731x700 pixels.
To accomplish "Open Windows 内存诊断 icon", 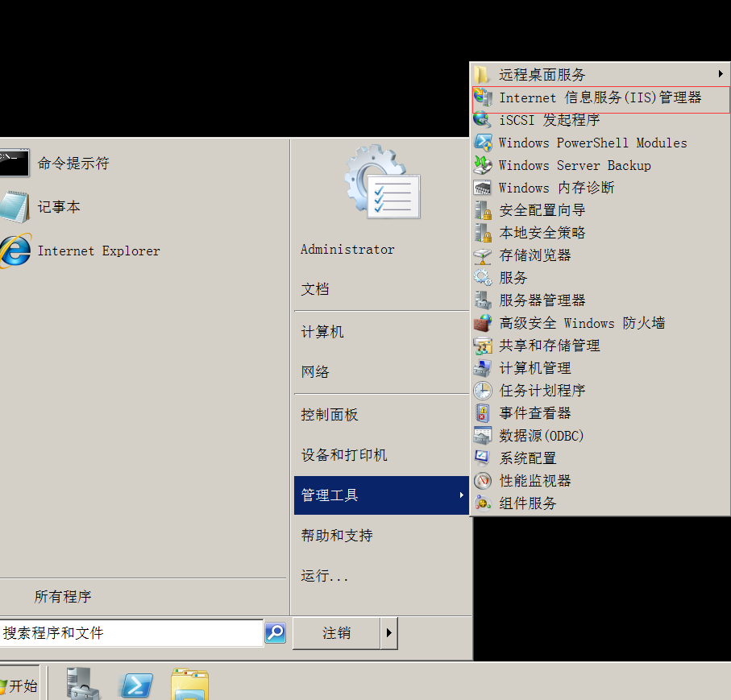I will pos(483,188).
